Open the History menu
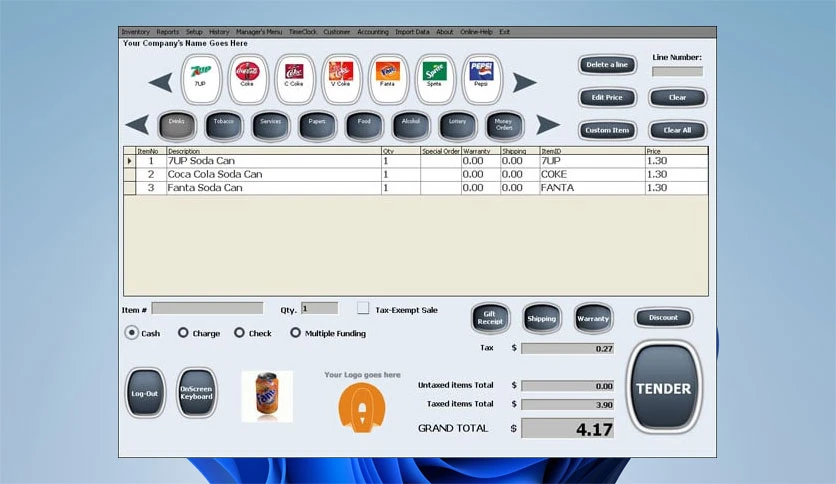836x484 pixels. click(x=219, y=32)
